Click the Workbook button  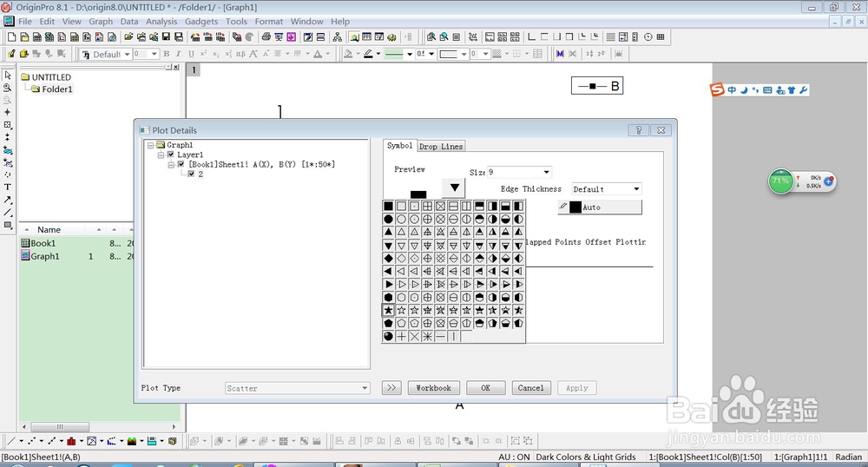tap(433, 388)
